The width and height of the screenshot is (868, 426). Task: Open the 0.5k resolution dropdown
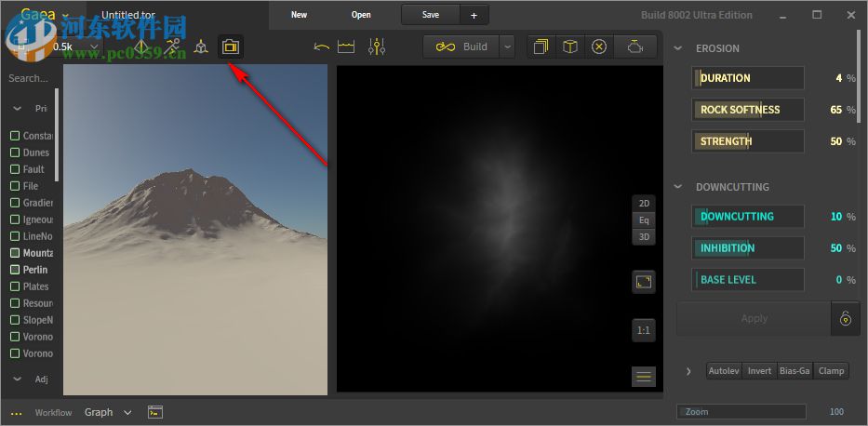(x=74, y=47)
